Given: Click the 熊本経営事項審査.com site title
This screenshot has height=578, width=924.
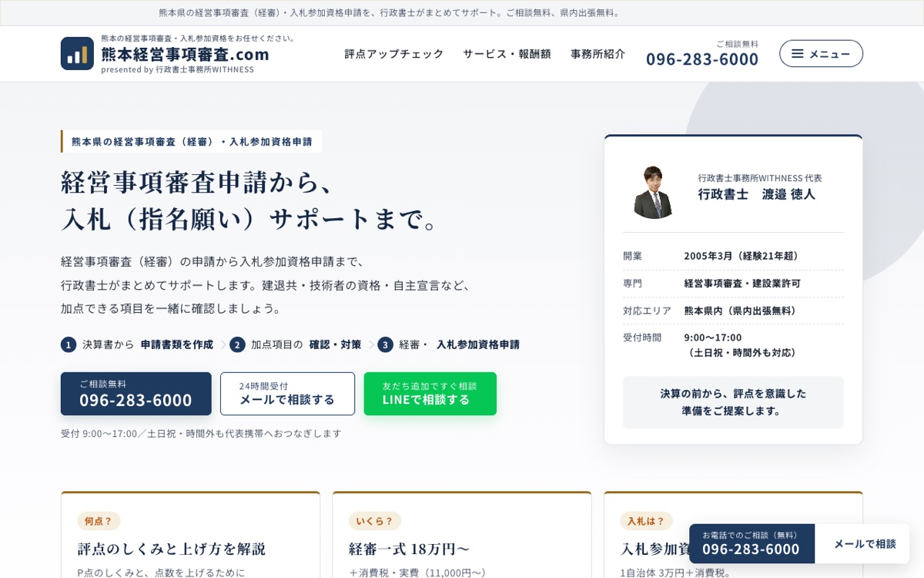Looking at the screenshot, I should point(186,54).
